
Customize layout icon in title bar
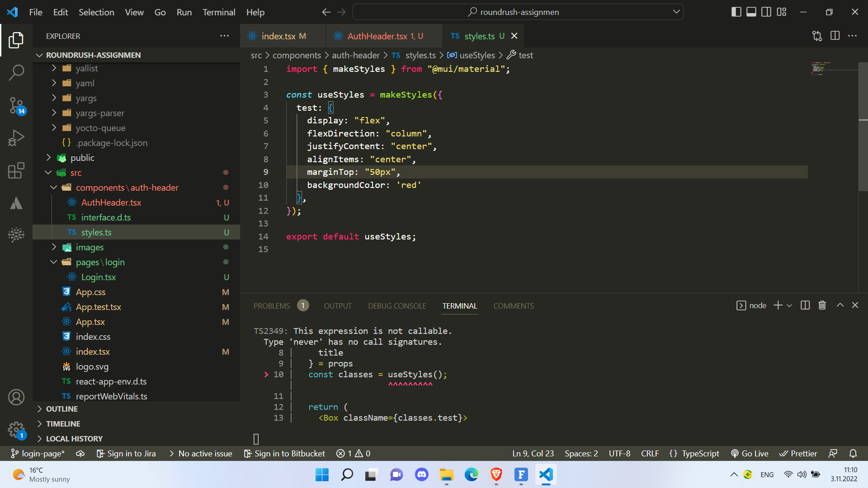click(782, 12)
